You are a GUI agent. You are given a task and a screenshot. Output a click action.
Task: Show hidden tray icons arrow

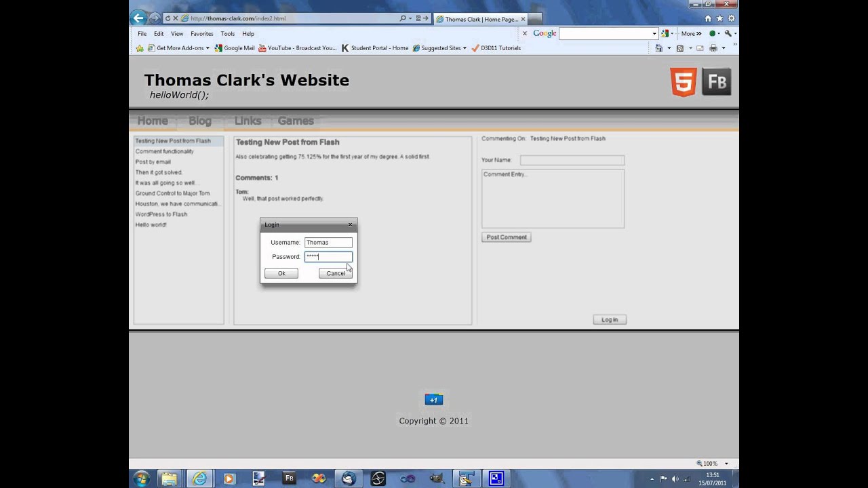pos(652,479)
